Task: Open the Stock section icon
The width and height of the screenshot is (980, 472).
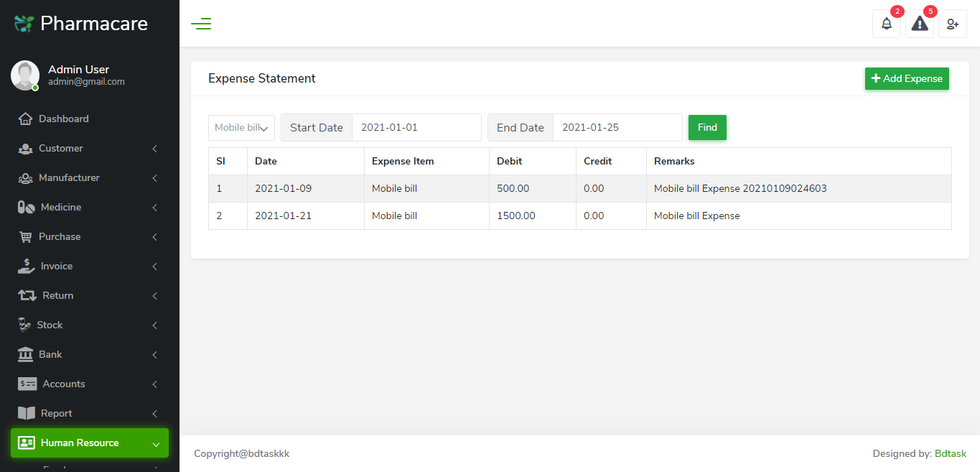Action: point(26,325)
